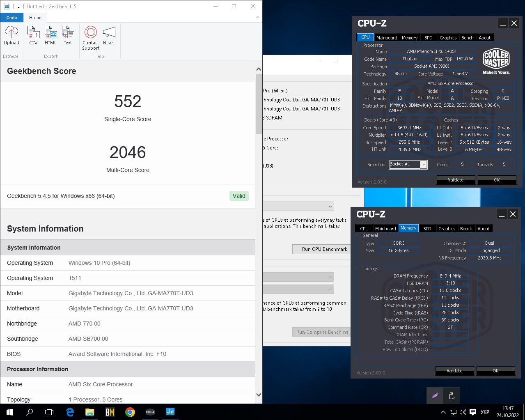Select Northbridge value AMD 770 00
This screenshot has height=420, width=525.
point(85,324)
